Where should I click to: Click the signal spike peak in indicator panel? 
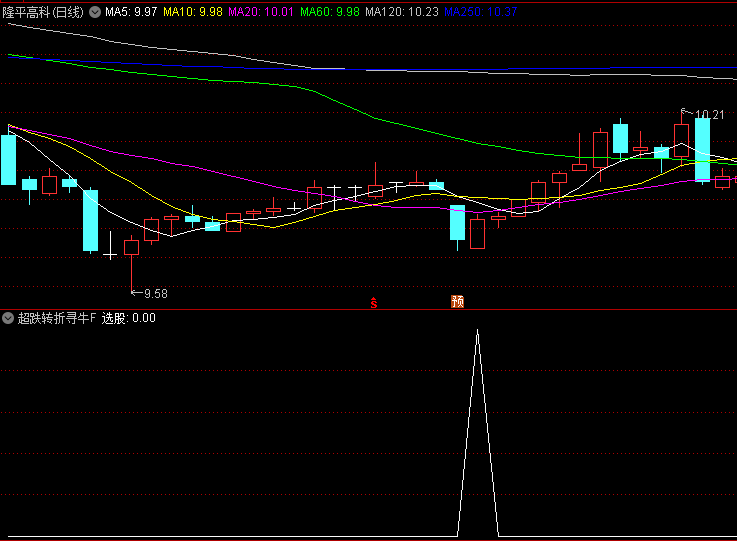(x=477, y=330)
